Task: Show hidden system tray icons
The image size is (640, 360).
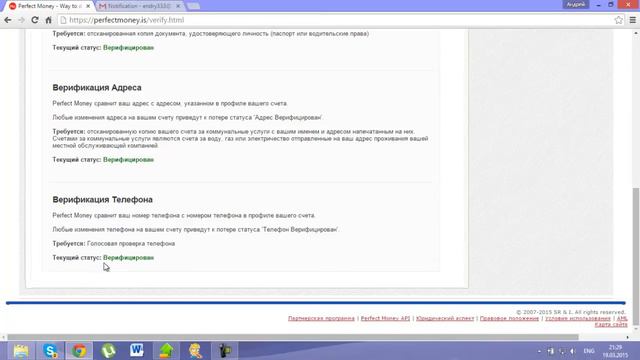Action: pos(539,351)
